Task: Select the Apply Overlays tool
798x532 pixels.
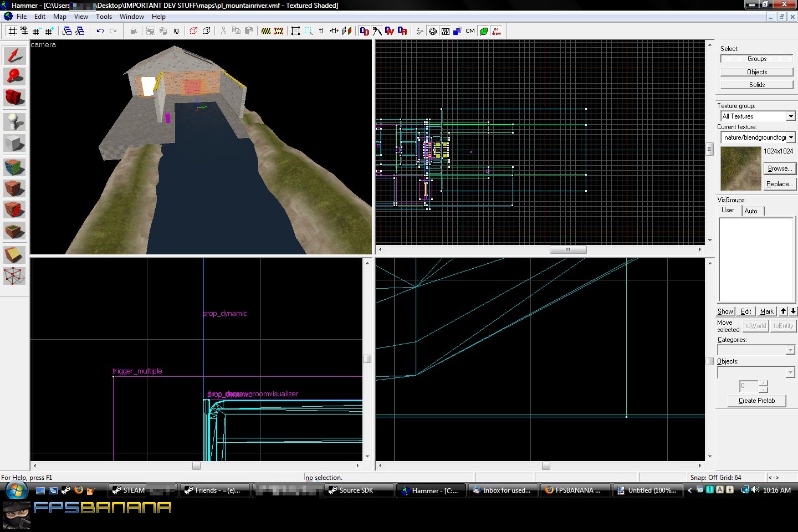Action: (x=15, y=231)
